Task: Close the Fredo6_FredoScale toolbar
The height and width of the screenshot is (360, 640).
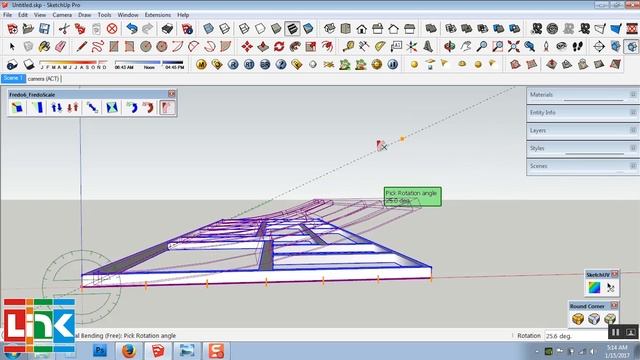Action: pyautogui.click(x=172, y=94)
